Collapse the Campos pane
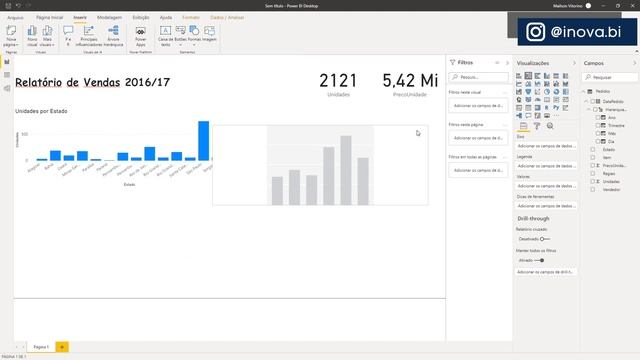Viewport: 640px width, 360px height. 635,63
